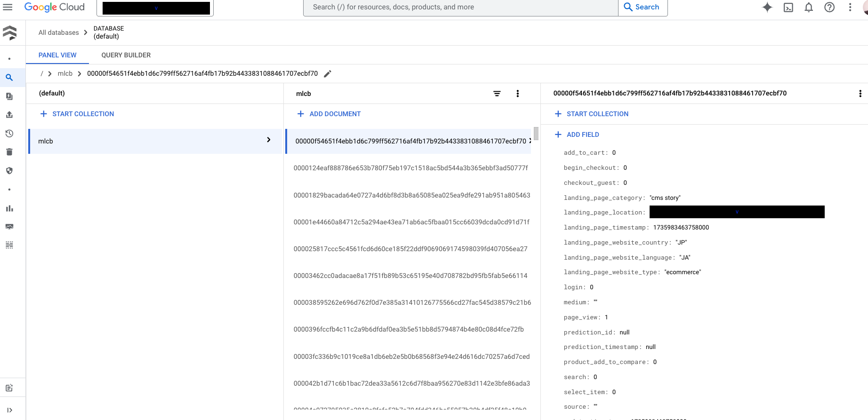Expand the left sidebar navigation

pyautogui.click(x=9, y=410)
